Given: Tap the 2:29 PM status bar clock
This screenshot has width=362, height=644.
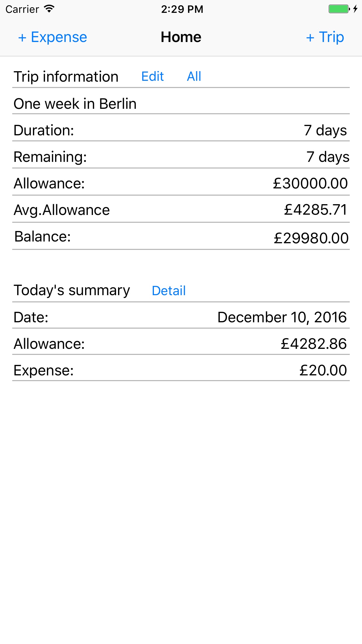Looking at the screenshot, I should pos(182,9).
